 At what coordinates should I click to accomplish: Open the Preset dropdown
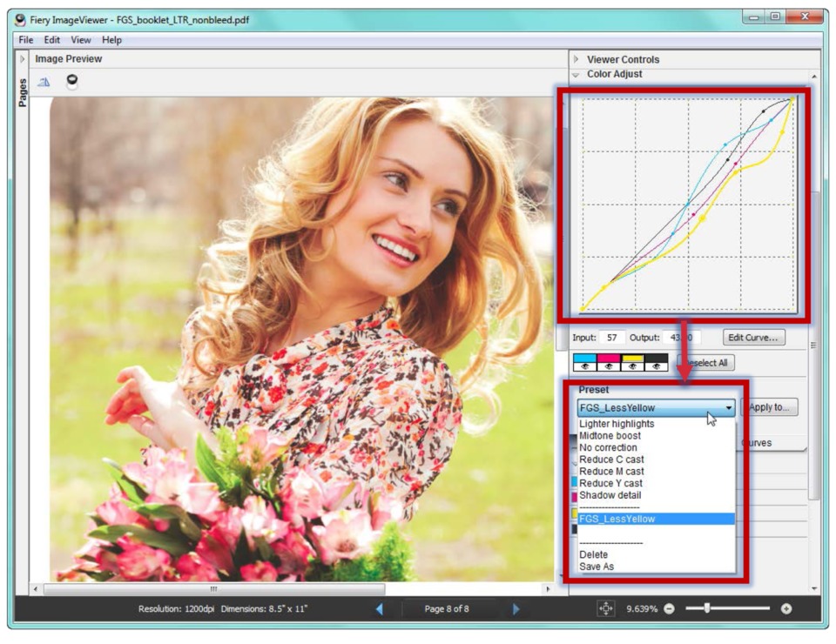pos(731,406)
